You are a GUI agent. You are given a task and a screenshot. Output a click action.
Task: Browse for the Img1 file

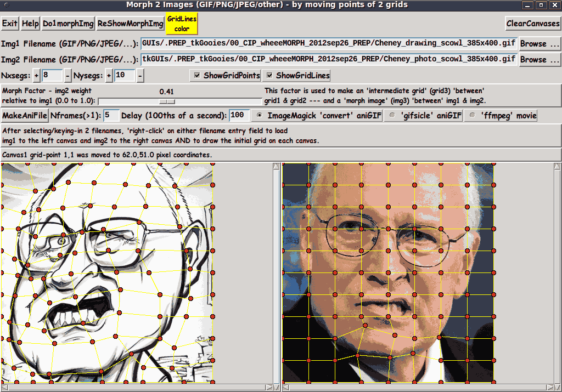pyautogui.click(x=540, y=44)
